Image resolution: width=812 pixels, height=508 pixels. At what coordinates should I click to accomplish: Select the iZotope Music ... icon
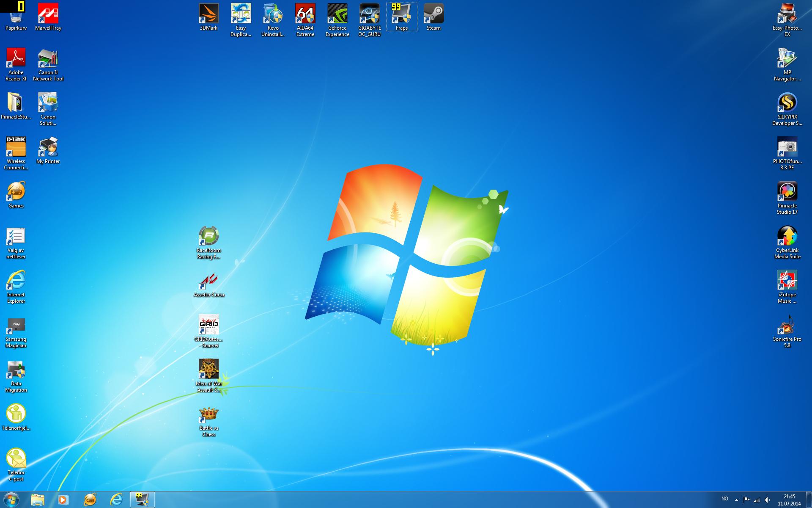point(787,286)
